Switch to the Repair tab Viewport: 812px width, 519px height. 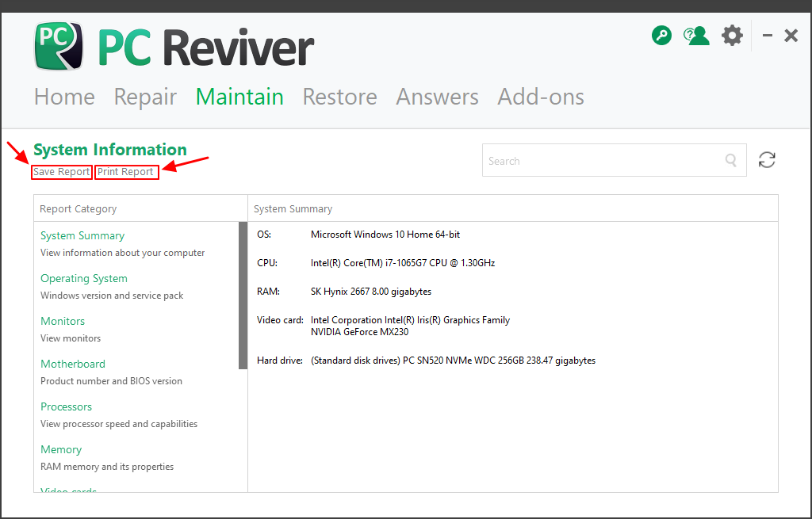click(x=146, y=97)
